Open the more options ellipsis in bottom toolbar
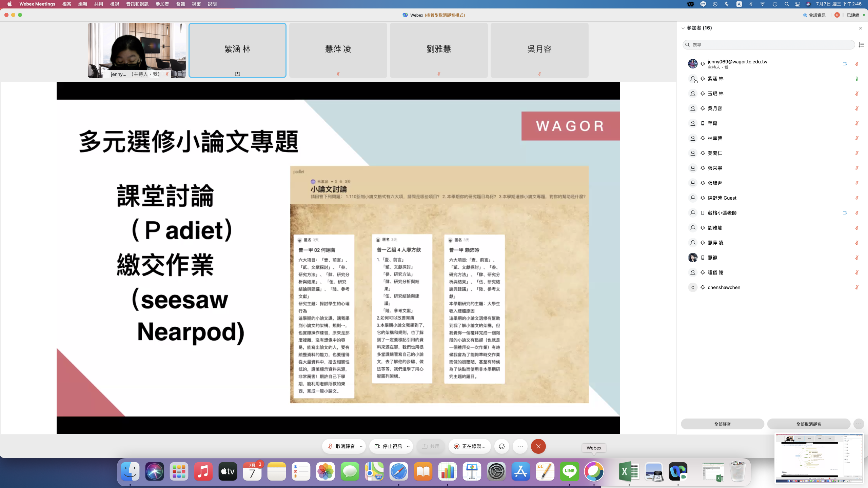Viewport: 868px width, 488px height. [x=520, y=446]
